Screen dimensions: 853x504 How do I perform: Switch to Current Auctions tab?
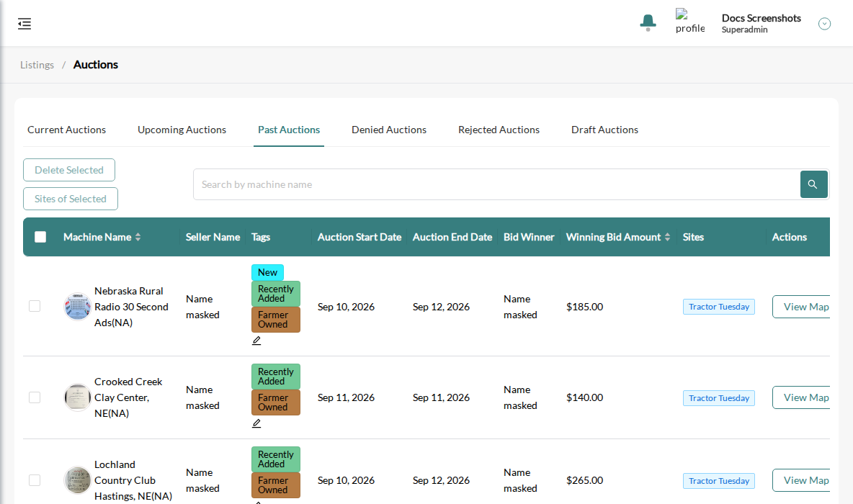[67, 130]
